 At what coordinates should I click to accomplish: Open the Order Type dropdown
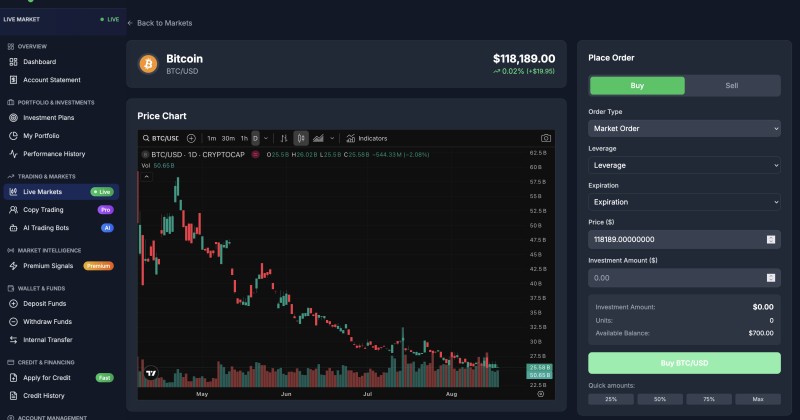point(684,129)
